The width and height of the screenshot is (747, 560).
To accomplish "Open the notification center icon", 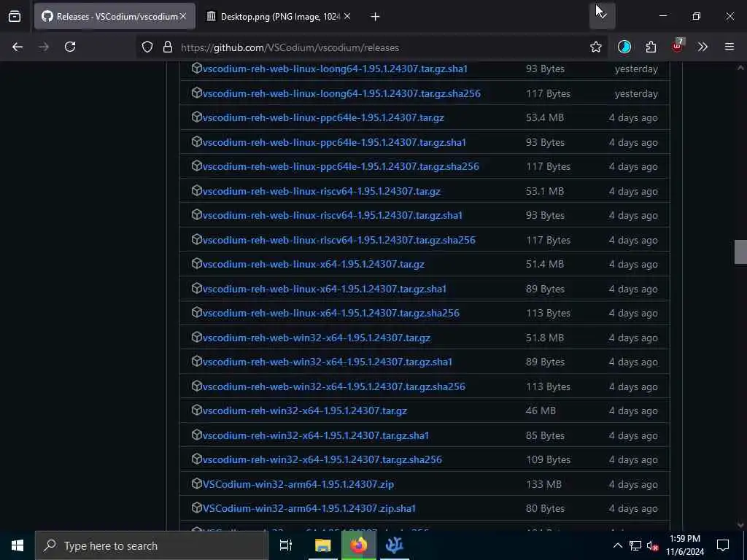I will 723,545.
